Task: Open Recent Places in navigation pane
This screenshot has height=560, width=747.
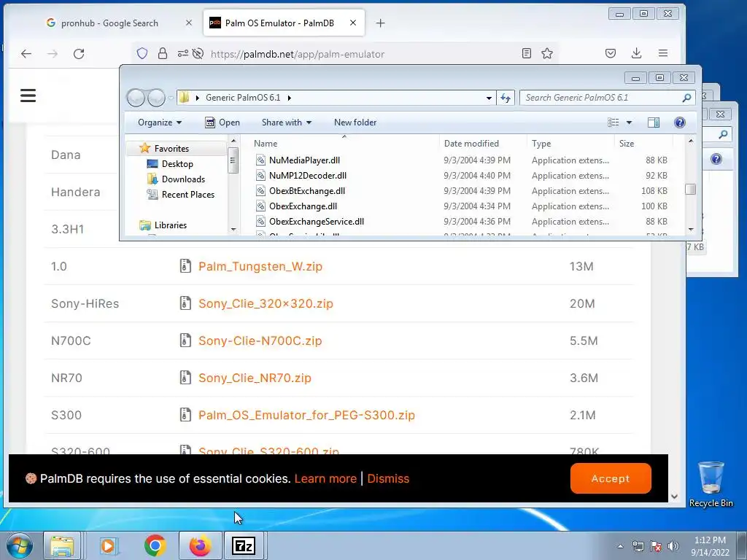Action: pyautogui.click(x=188, y=194)
